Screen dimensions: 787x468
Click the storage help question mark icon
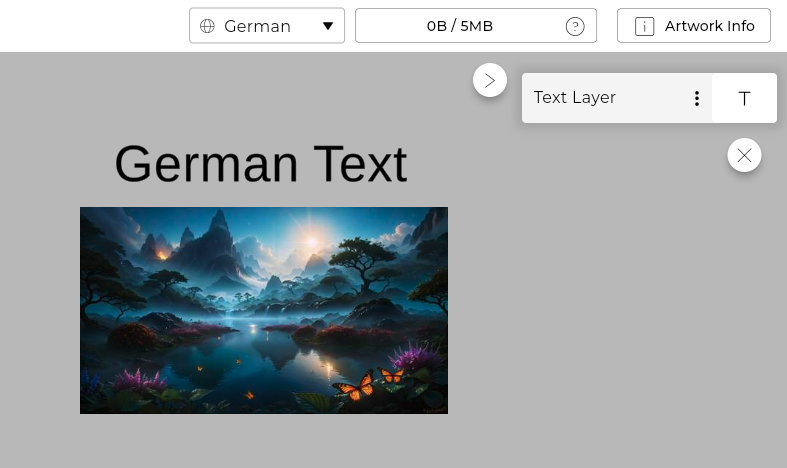[x=575, y=26]
